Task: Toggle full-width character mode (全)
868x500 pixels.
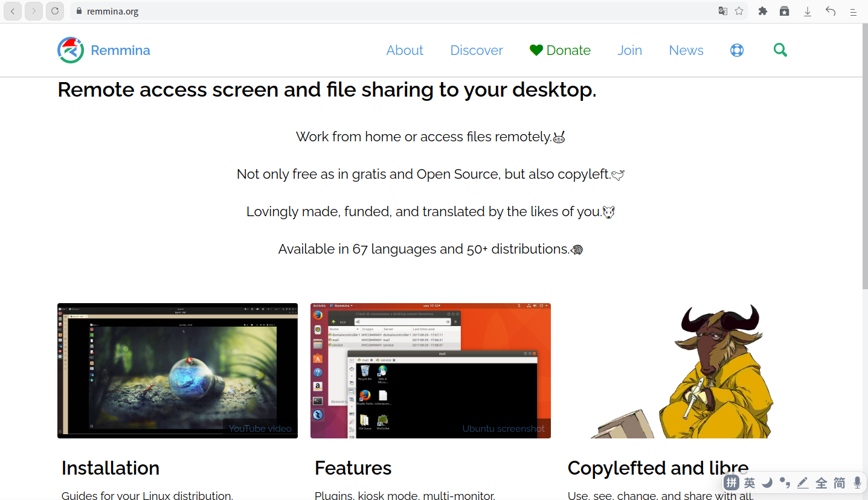Action: 821,482
